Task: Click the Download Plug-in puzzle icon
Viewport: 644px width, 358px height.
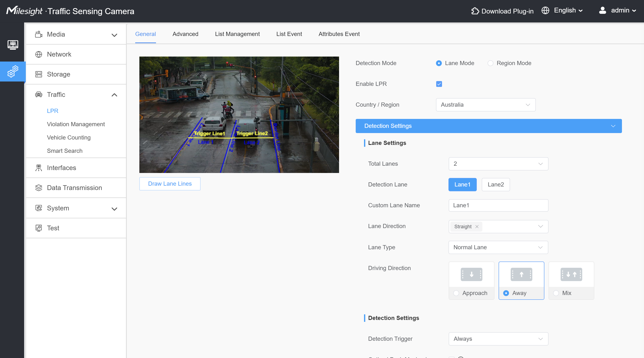Action: pos(475,11)
